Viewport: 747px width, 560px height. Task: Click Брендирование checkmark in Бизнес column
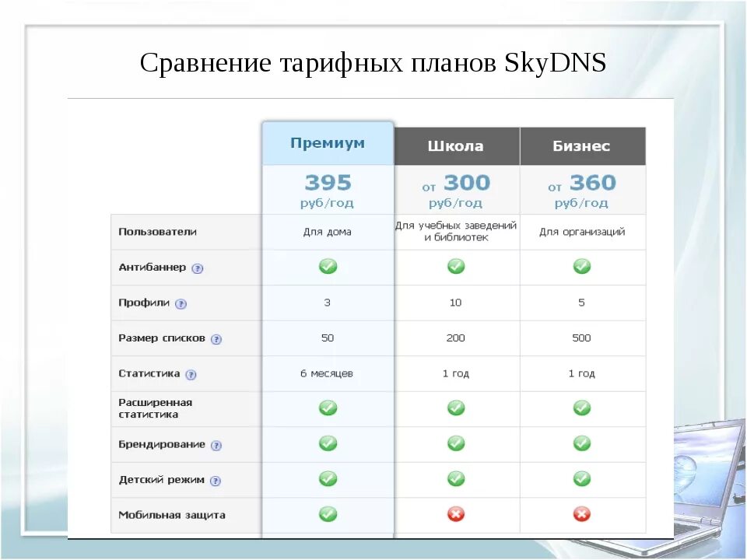[x=582, y=443]
